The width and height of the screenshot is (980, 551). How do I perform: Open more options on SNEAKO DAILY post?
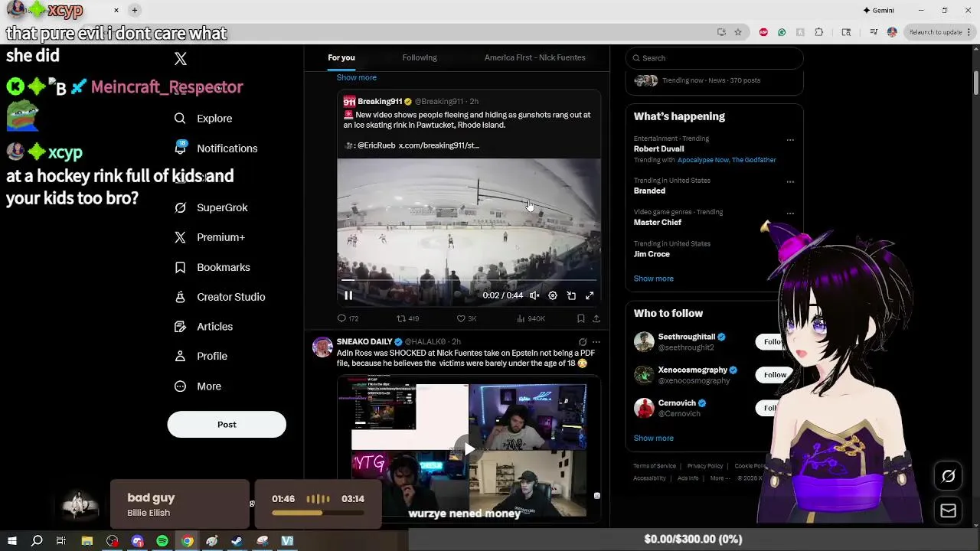[596, 342]
